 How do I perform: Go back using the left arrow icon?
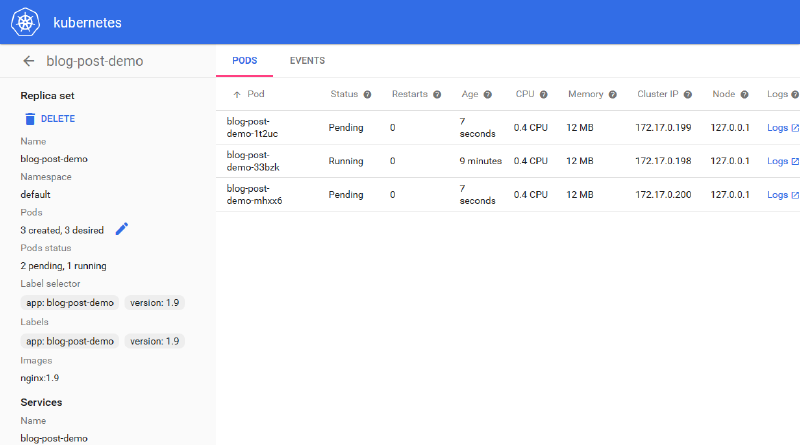tap(29, 61)
